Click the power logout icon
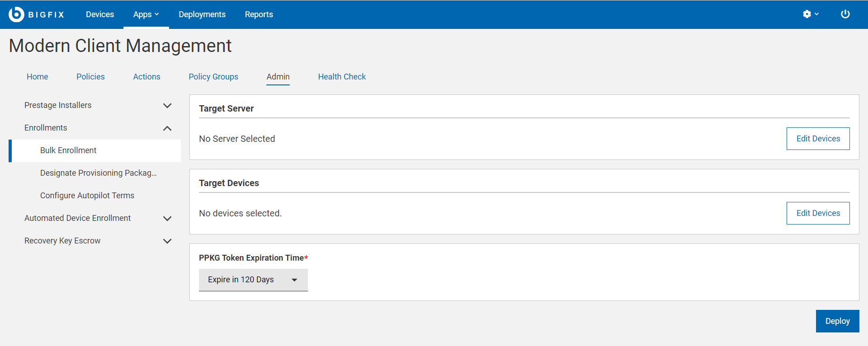Screen dimensions: 868x346 coord(845,14)
